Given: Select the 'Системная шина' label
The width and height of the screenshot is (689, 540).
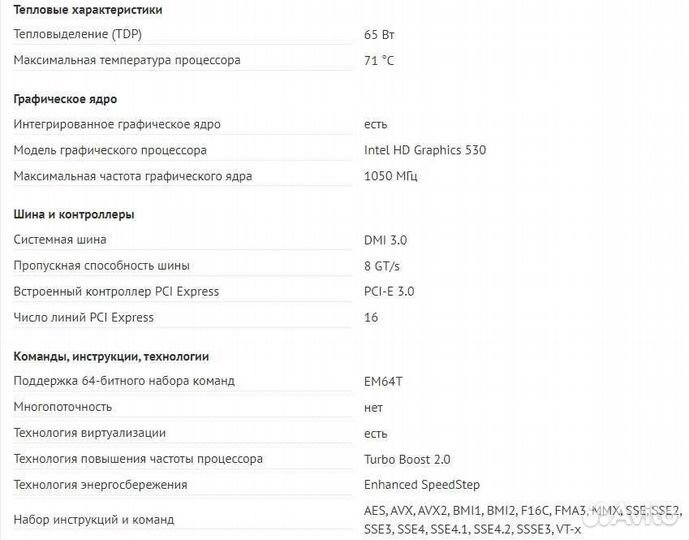Looking at the screenshot, I should click(x=60, y=240).
